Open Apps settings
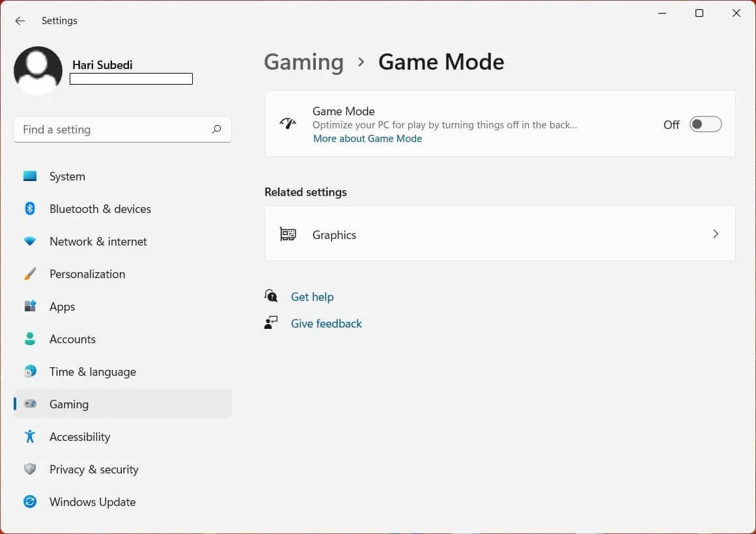 click(62, 306)
